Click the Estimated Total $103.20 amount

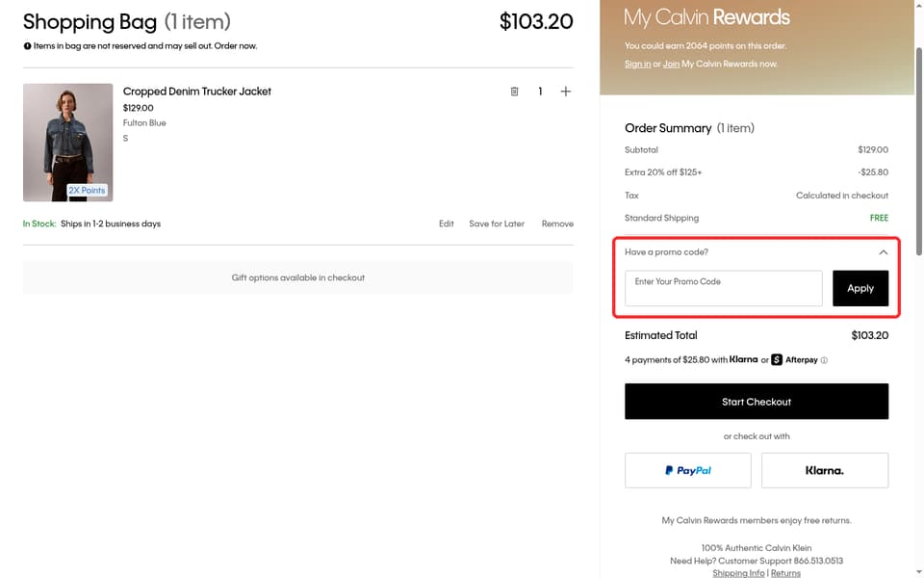[x=869, y=335]
